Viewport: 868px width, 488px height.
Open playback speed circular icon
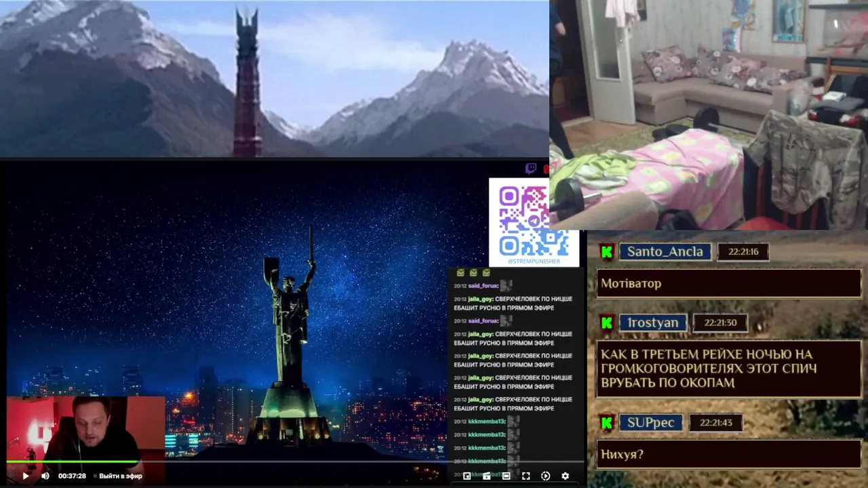[x=545, y=476]
